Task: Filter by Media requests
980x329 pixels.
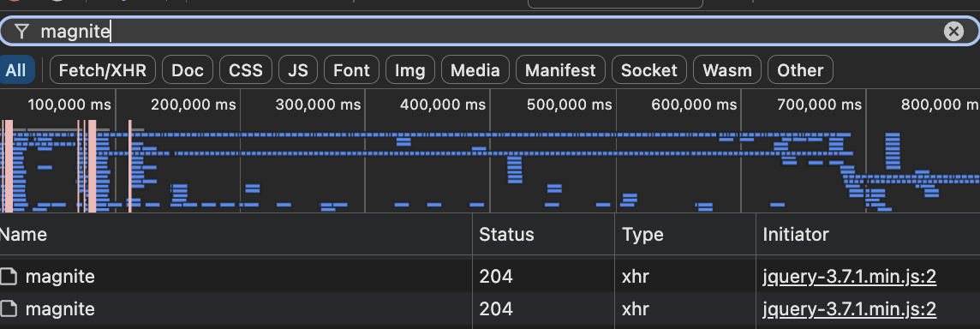Action: (x=475, y=70)
